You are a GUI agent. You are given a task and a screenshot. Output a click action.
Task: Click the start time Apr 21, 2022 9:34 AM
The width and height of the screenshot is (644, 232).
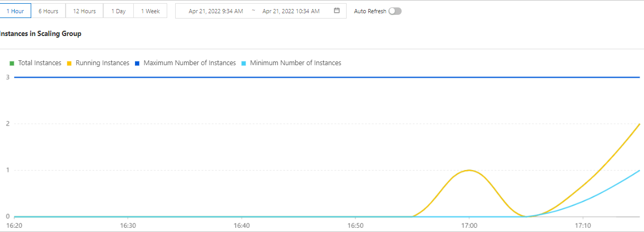coord(216,11)
